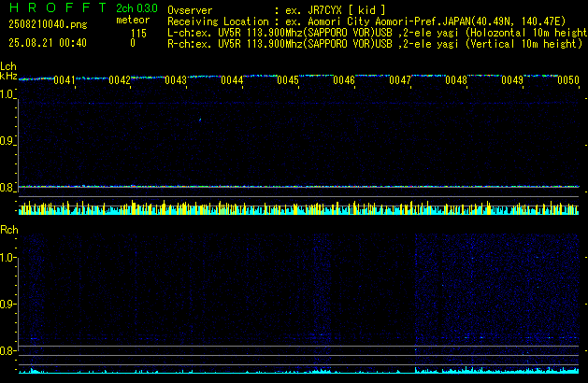Click the 'meteor' label
Viewport: 588px width, 383px height.
click(133, 20)
